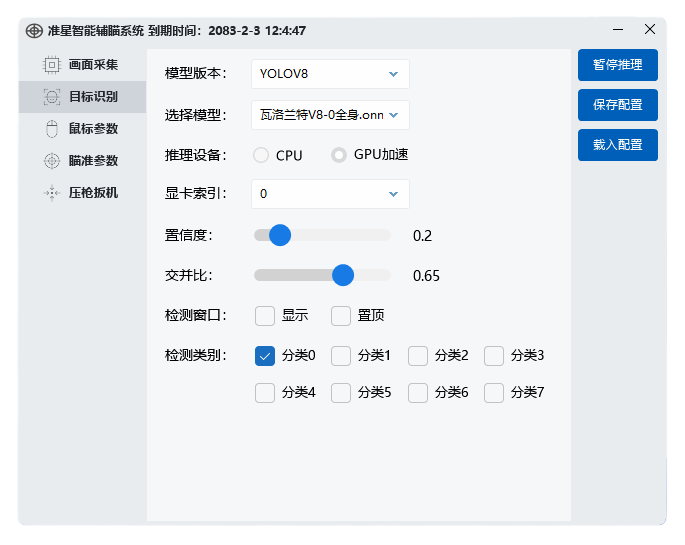Viewport: 685px width, 545px height.
Task: Click the 置信度 slider handle
Action: click(x=280, y=235)
